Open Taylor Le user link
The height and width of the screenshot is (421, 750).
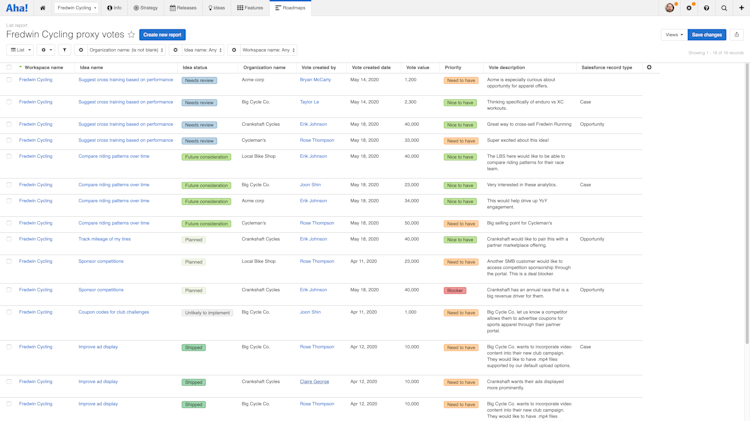[309, 102]
